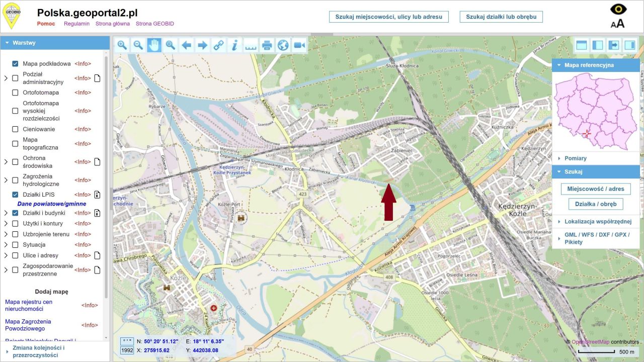Click the Działka / obręb button
Viewport: 644px width, 362px height.
pos(596,204)
